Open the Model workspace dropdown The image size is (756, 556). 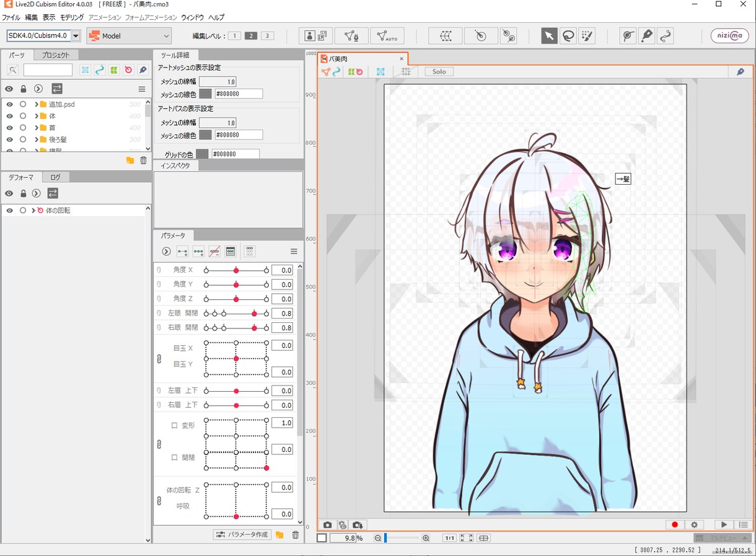click(129, 36)
